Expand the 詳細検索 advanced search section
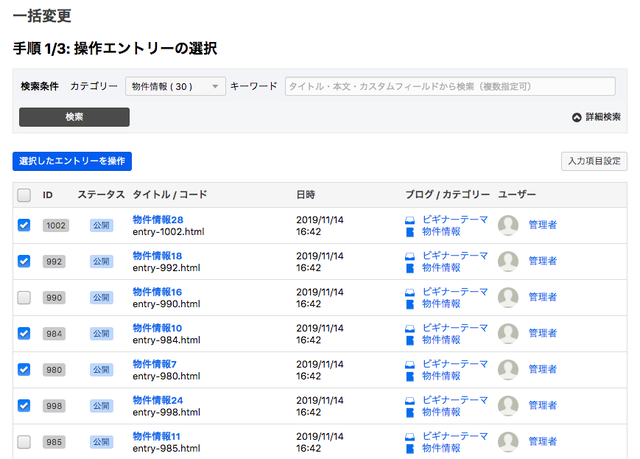The height and width of the screenshot is (459, 640). point(597,117)
